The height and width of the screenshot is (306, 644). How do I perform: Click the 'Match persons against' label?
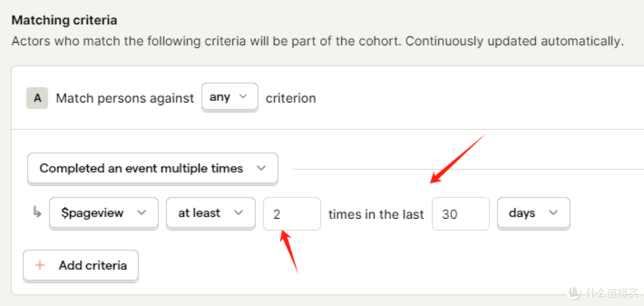[x=125, y=98]
